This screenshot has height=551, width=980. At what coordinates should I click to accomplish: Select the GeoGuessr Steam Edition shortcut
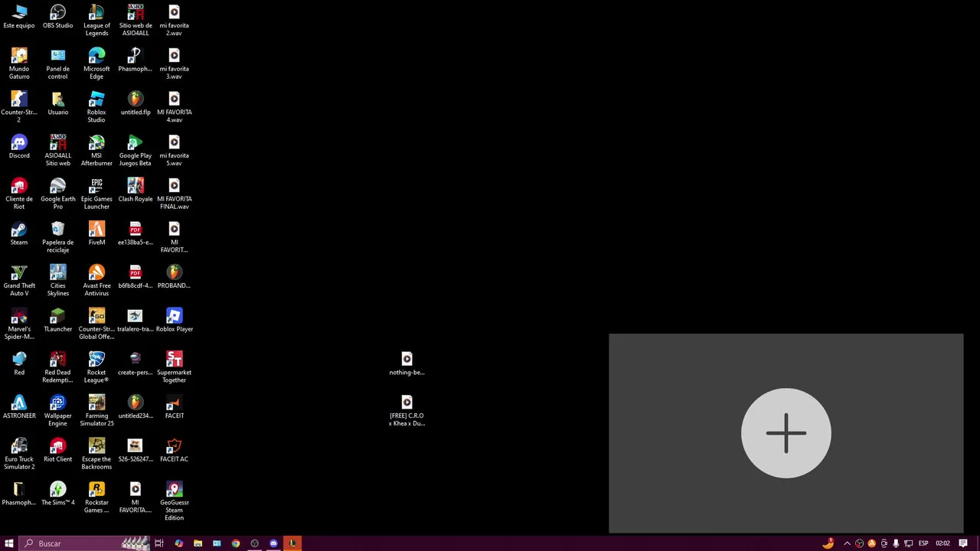[174, 502]
